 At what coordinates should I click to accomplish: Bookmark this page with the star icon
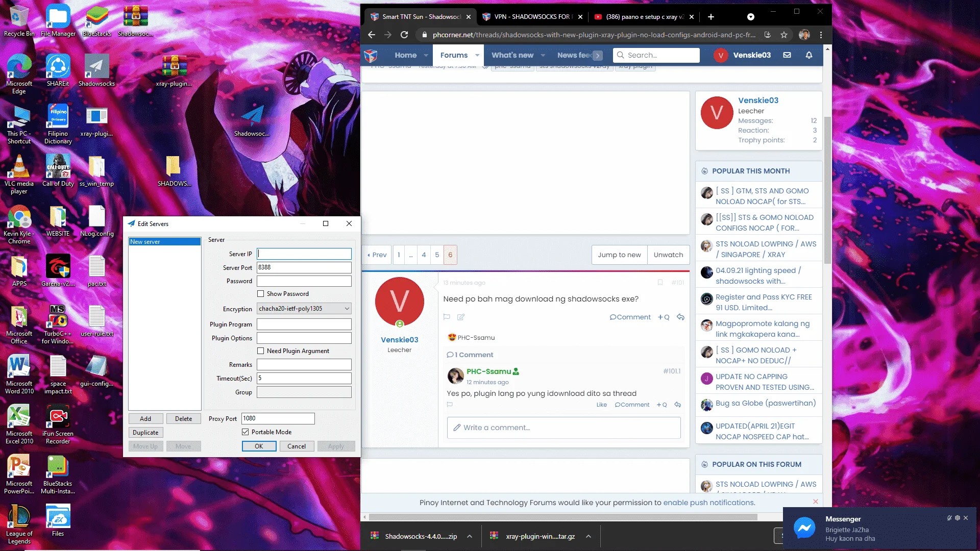(784, 35)
